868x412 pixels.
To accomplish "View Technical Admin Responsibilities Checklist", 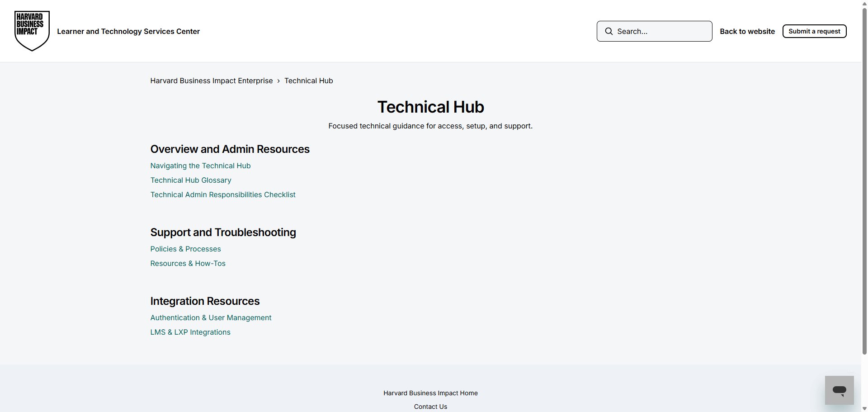I will (x=222, y=194).
